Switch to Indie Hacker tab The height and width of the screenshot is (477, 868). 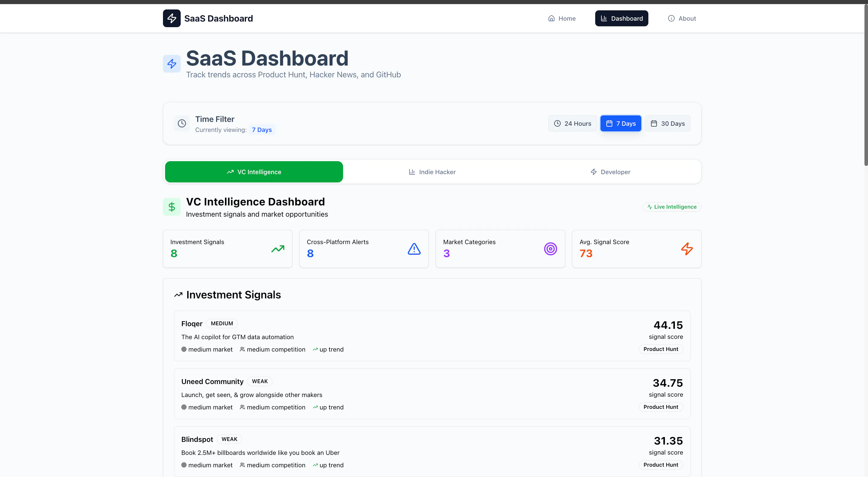[432, 172]
